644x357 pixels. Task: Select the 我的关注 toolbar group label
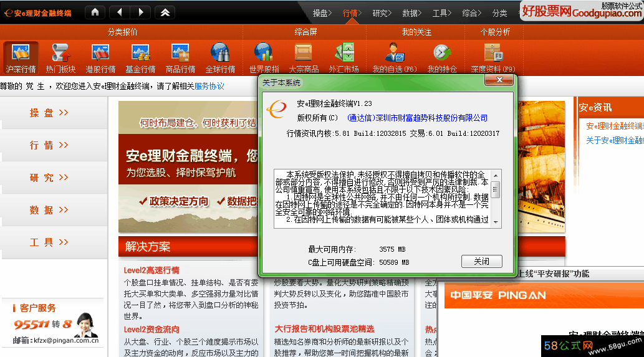coord(416,32)
